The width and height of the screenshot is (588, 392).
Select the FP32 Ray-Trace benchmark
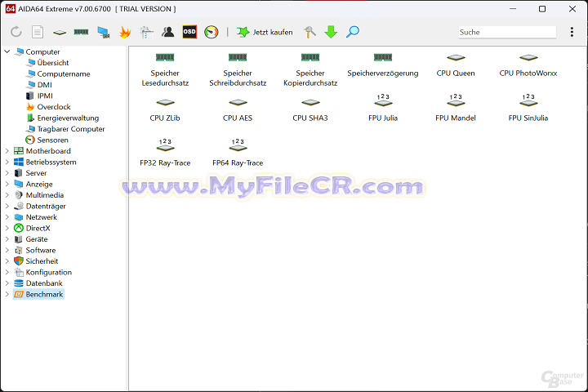coord(165,153)
